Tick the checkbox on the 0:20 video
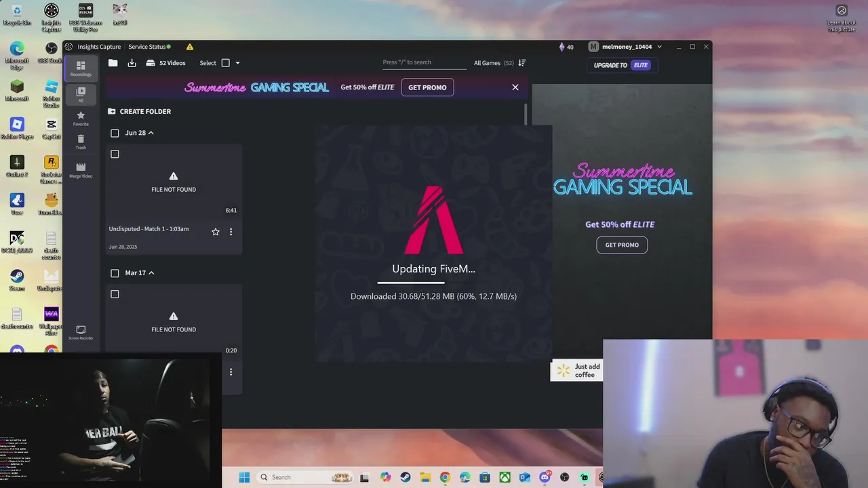This screenshot has width=868, height=488. pyautogui.click(x=115, y=294)
